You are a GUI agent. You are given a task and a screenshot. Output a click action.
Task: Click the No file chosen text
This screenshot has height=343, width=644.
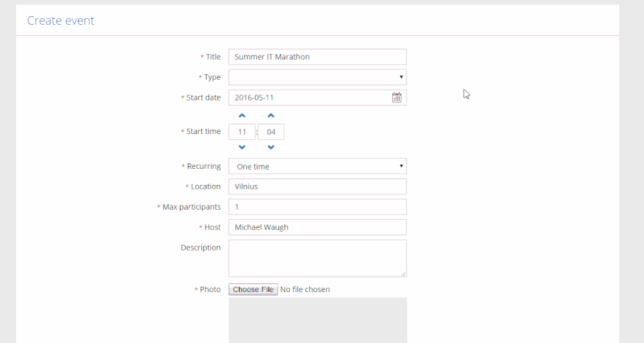[x=305, y=289]
